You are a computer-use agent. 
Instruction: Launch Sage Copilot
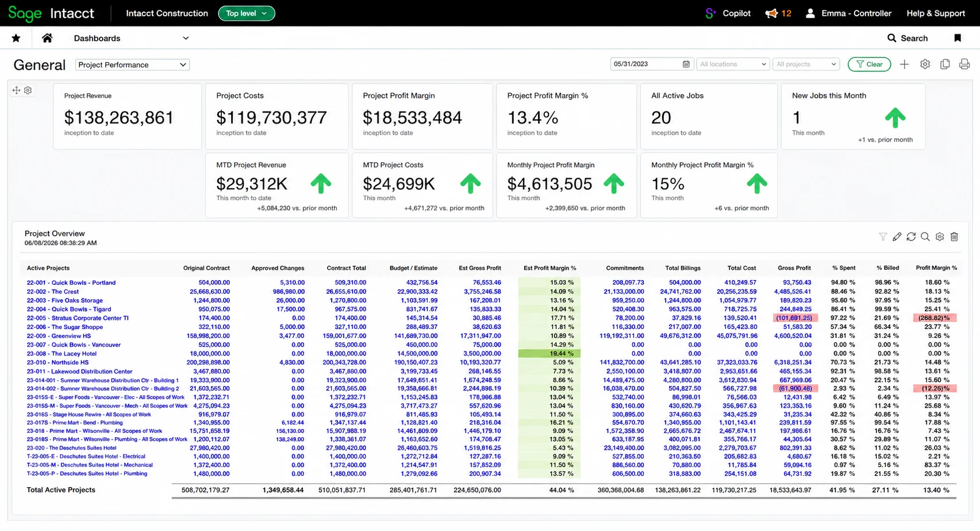point(728,13)
